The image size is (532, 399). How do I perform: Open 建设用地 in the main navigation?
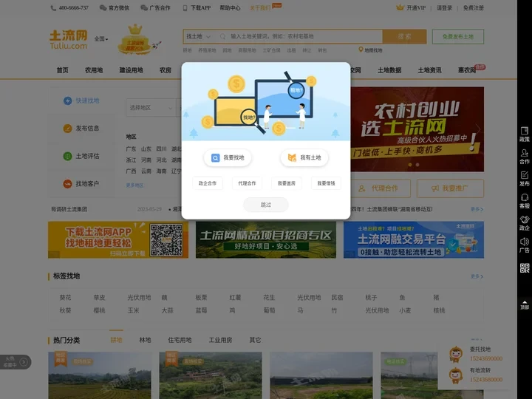[x=132, y=70]
